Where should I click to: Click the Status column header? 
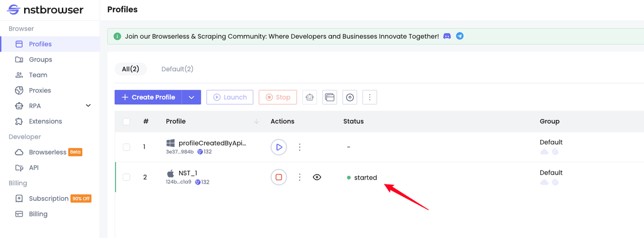point(353,121)
